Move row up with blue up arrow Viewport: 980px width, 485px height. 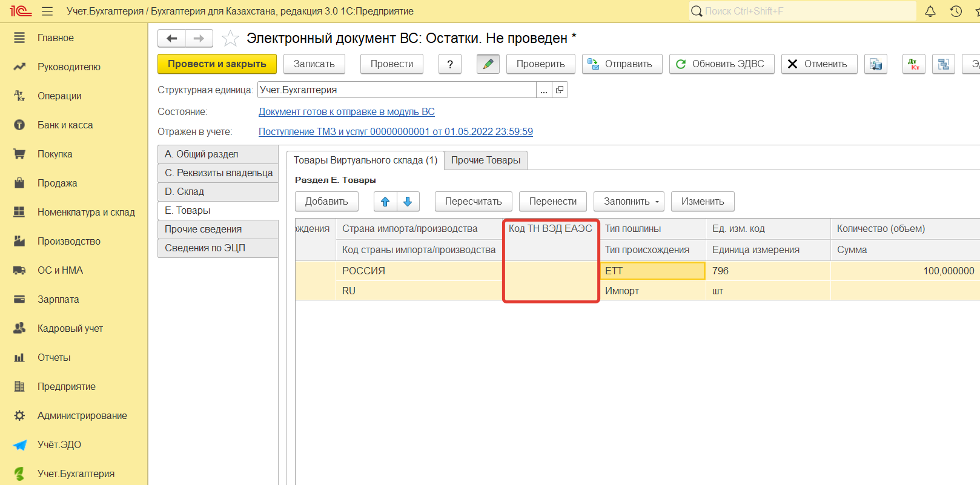click(x=385, y=202)
